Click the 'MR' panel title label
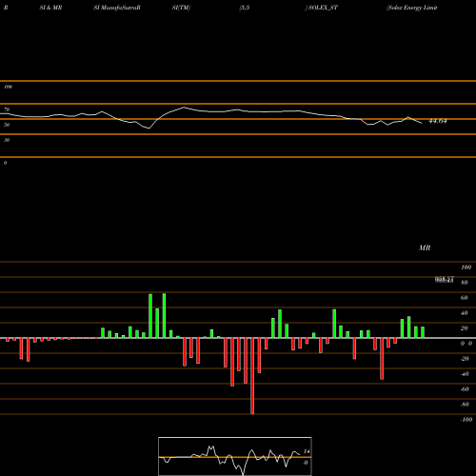This screenshot has height=476, width=476. coord(425,248)
